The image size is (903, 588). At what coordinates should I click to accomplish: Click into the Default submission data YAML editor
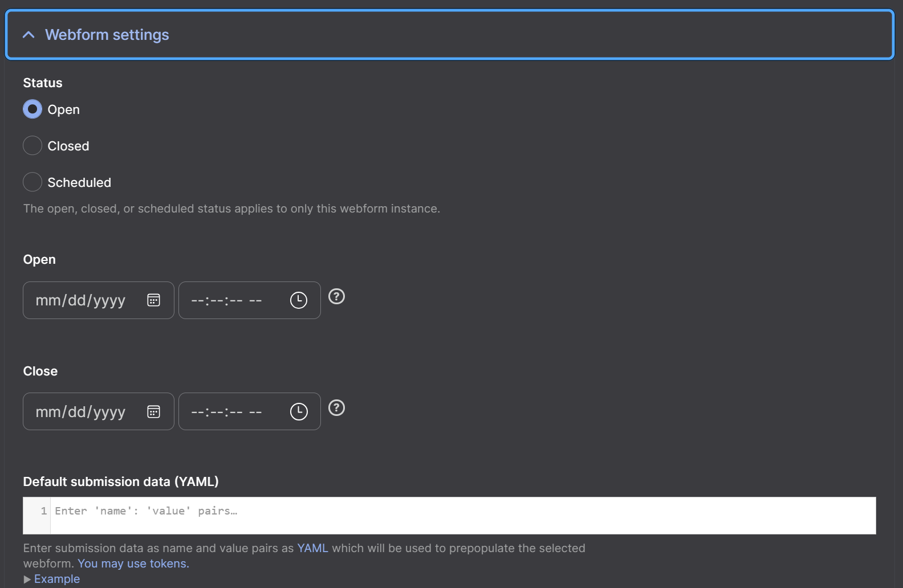pyautogui.click(x=463, y=516)
